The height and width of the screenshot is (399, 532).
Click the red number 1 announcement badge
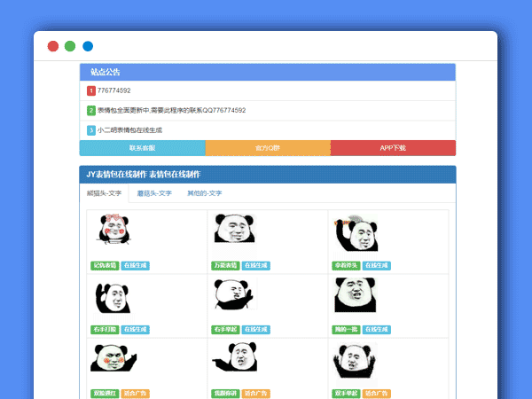(x=91, y=90)
